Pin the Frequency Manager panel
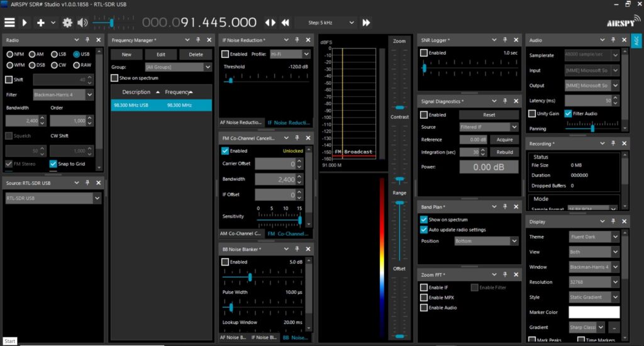This screenshot has width=644, height=346. (194, 40)
